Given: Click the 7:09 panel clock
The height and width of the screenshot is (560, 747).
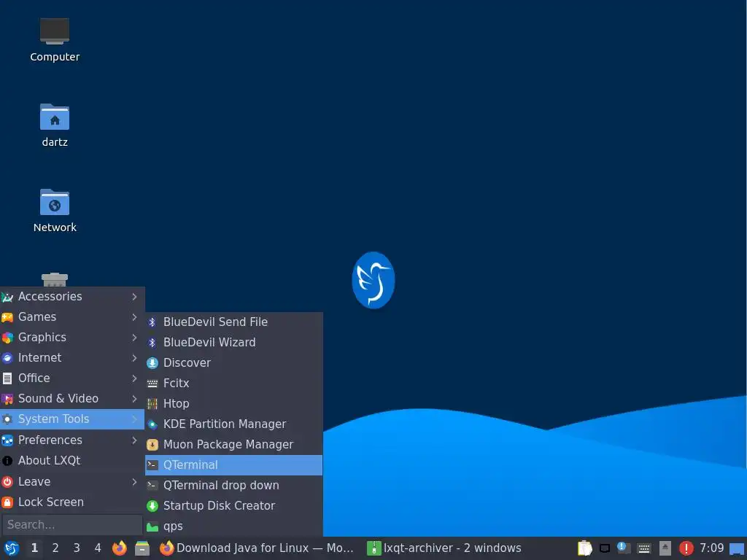Looking at the screenshot, I should point(711,548).
